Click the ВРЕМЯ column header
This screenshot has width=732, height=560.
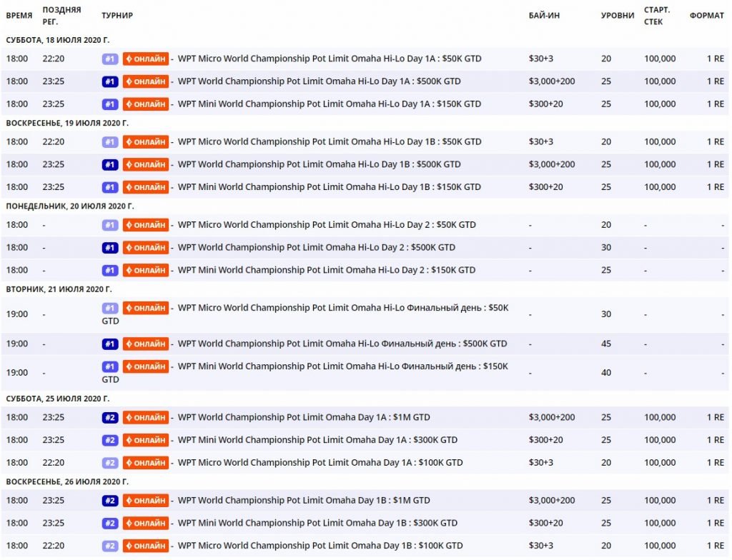coord(19,16)
